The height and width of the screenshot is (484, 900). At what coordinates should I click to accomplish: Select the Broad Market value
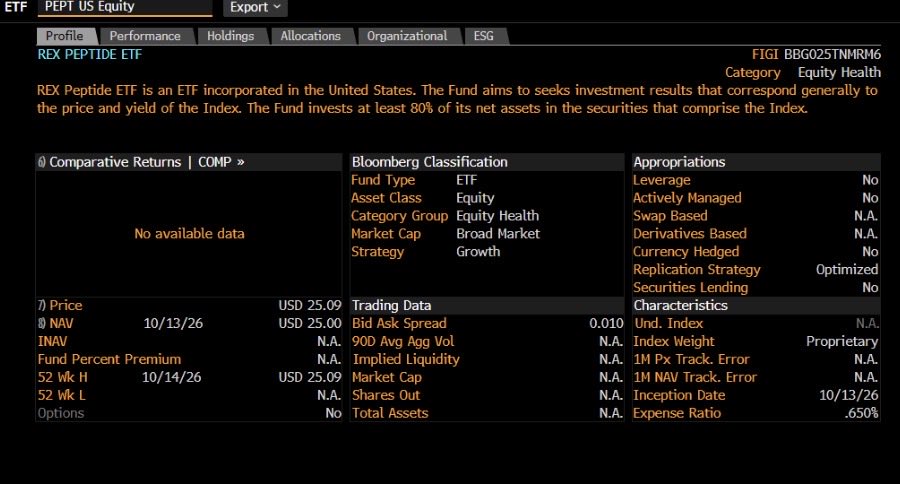coord(498,234)
